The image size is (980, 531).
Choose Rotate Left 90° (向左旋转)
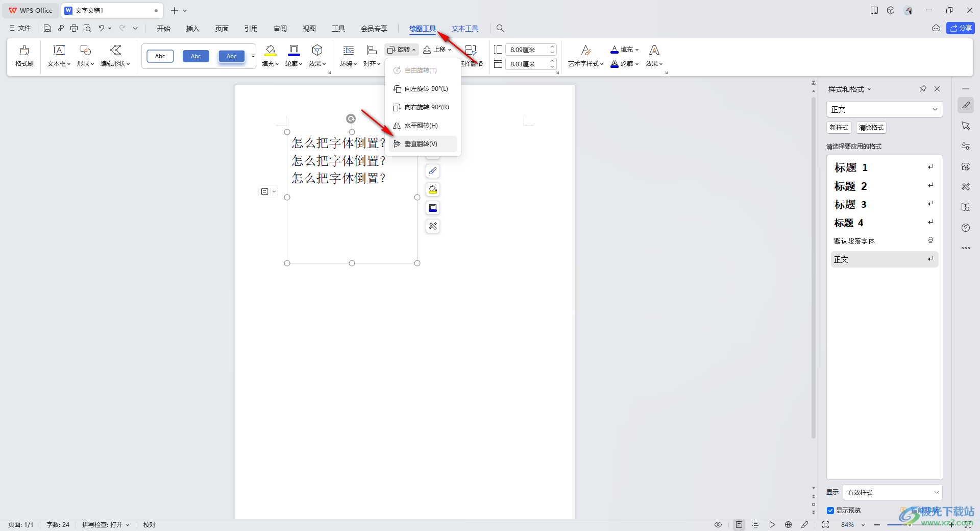point(423,89)
